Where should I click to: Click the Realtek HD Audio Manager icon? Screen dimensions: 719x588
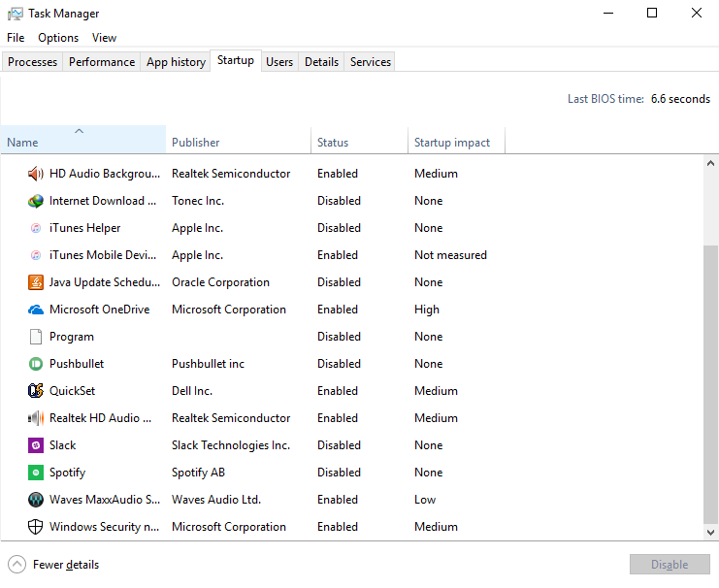36,418
